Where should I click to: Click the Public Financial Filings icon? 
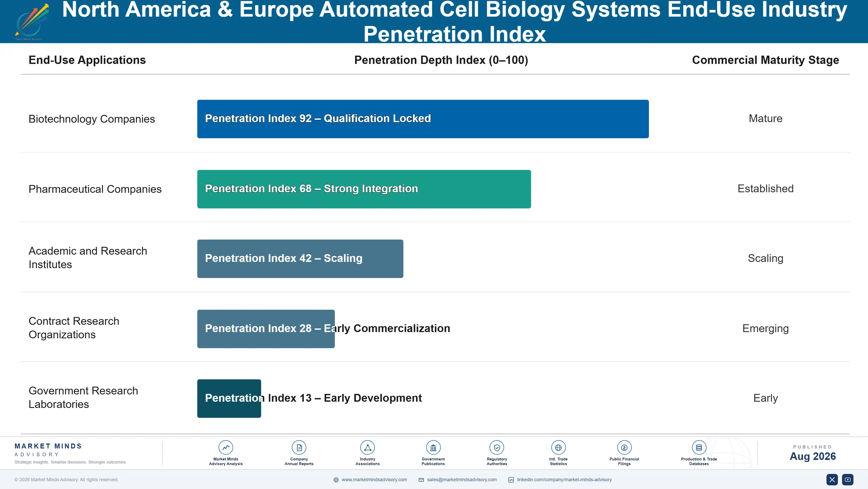[624, 447]
